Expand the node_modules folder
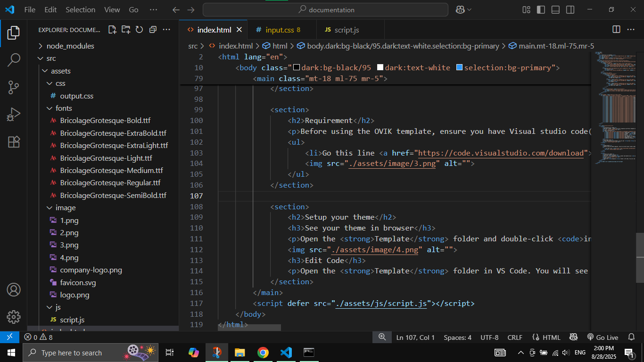This screenshot has height=362, width=644. (70, 46)
